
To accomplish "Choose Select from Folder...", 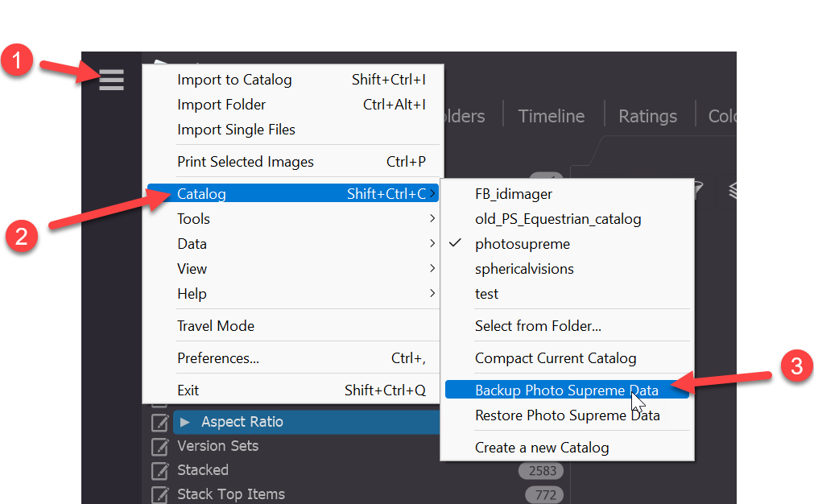I will 567,325.
